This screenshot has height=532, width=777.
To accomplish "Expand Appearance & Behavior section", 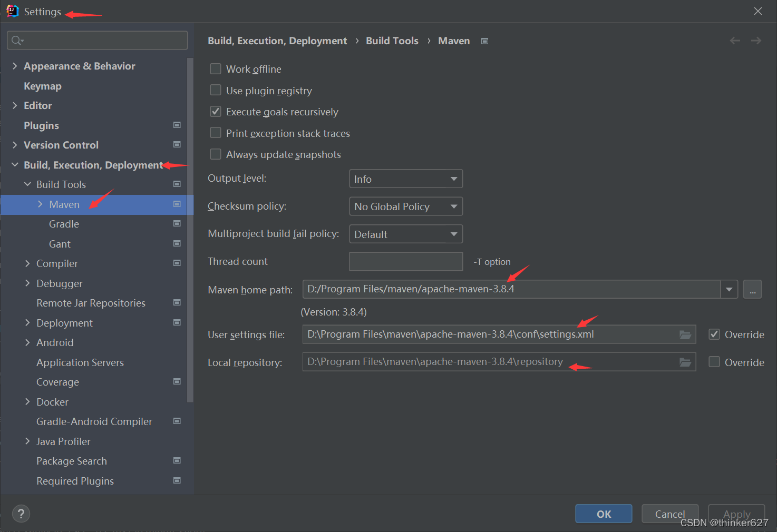I will click(x=15, y=66).
